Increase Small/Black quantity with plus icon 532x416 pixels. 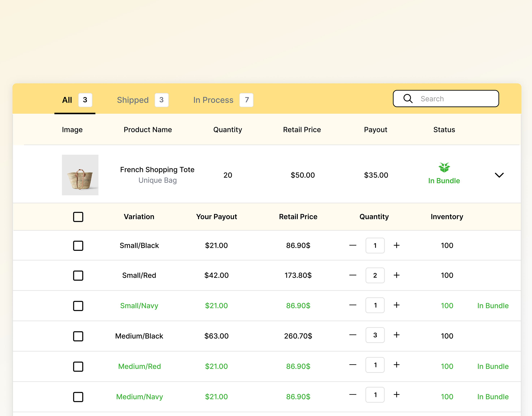pos(396,245)
